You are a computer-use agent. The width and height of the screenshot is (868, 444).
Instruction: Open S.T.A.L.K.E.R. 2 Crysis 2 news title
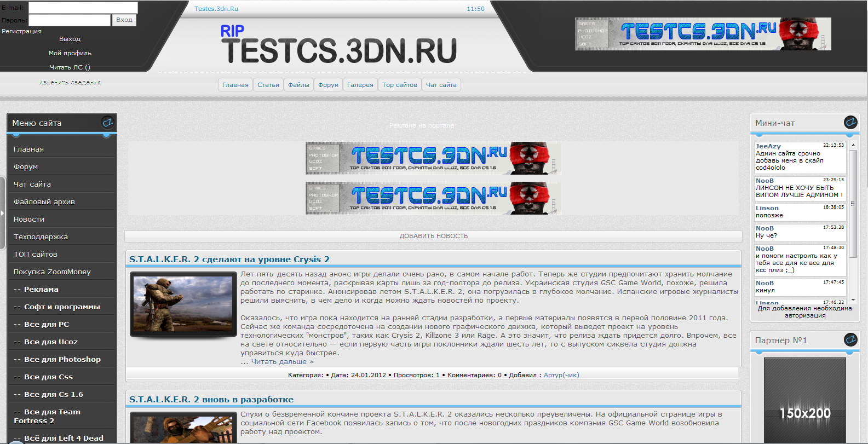229,260
